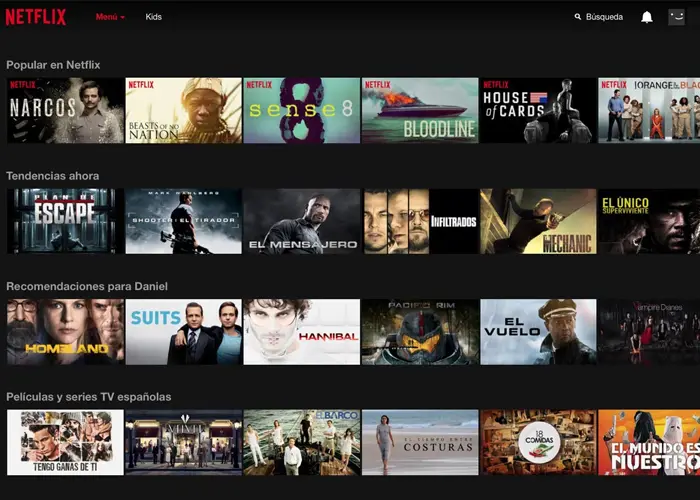Open Tengo Ganas de Ti thumbnail
The width and height of the screenshot is (700, 500).
[x=65, y=443]
